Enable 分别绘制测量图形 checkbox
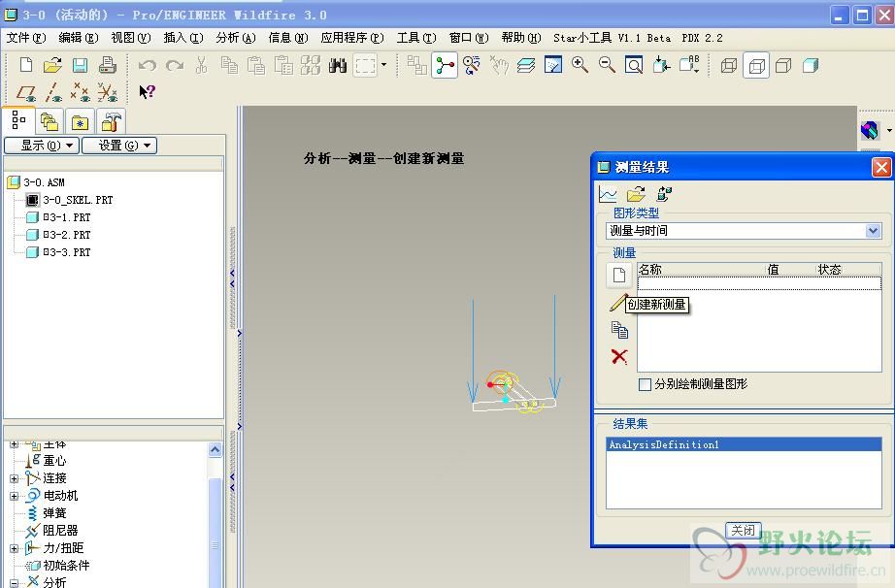 pyautogui.click(x=645, y=384)
